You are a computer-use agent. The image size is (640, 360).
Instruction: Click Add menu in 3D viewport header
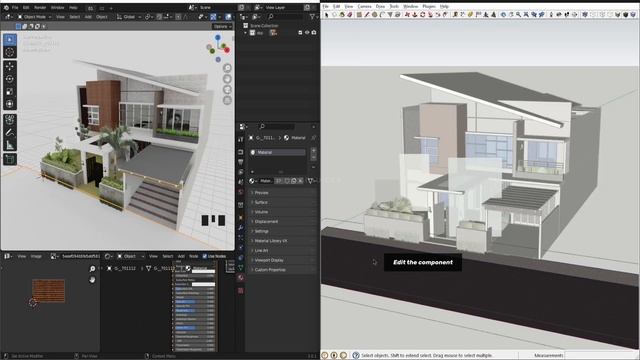click(88, 17)
